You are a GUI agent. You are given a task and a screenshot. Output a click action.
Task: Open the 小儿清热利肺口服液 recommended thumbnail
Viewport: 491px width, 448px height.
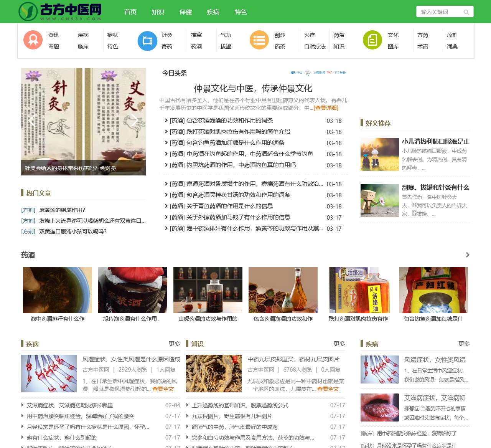(x=380, y=154)
